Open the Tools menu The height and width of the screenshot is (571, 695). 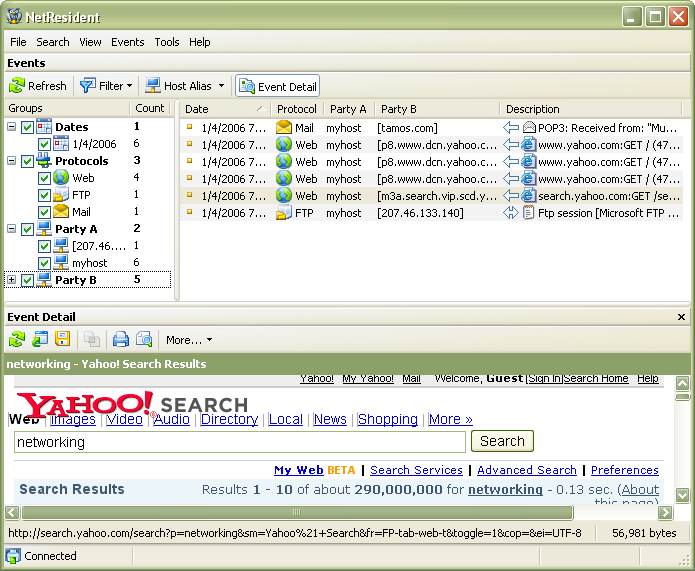click(167, 42)
